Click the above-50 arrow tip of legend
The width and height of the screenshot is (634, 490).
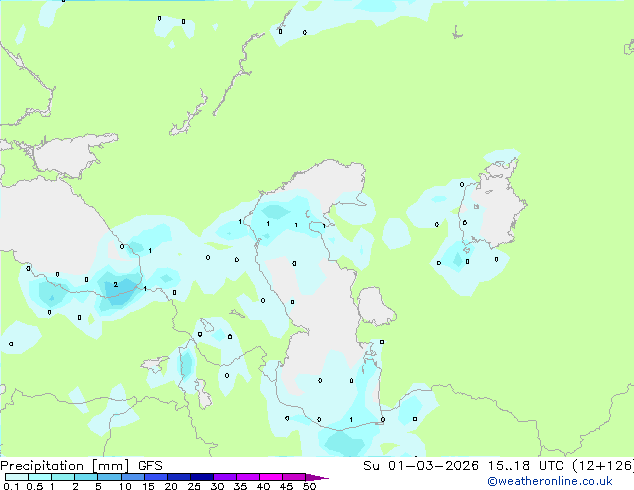317,477
